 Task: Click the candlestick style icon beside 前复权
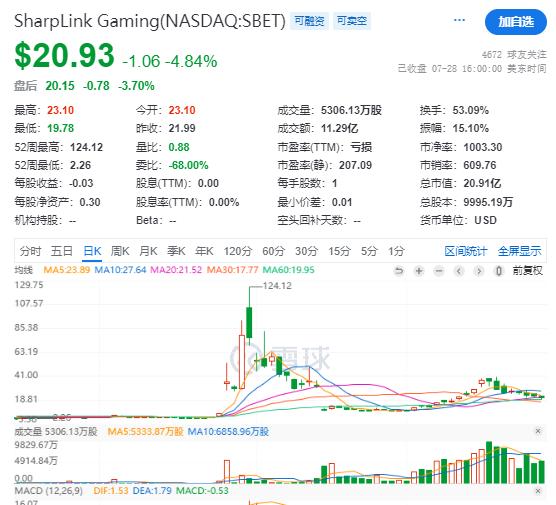(x=499, y=271)
